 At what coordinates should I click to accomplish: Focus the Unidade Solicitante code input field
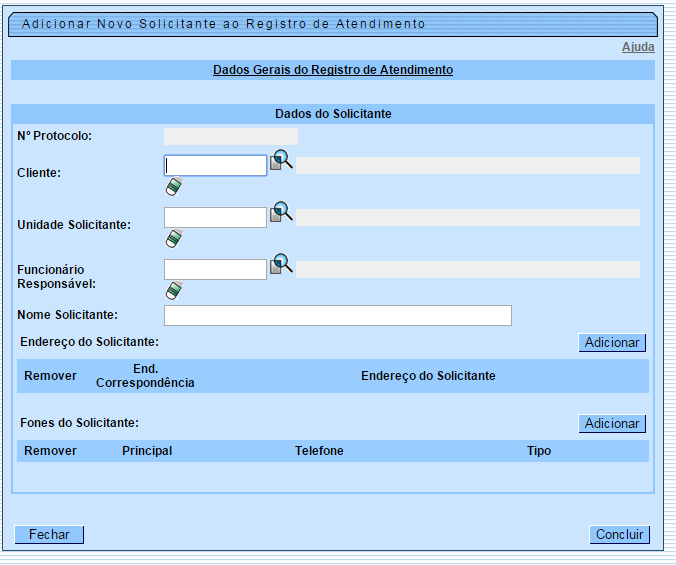pyautogui.click(x=216, y=218)
